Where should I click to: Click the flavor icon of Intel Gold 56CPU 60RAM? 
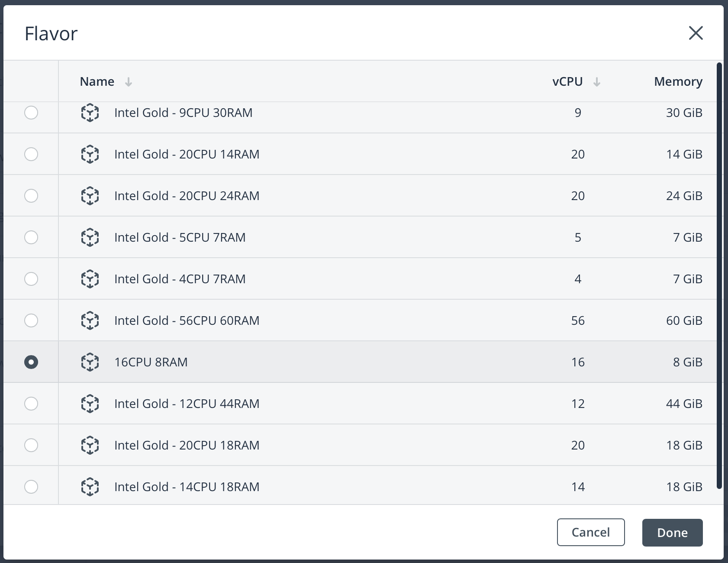90,320
